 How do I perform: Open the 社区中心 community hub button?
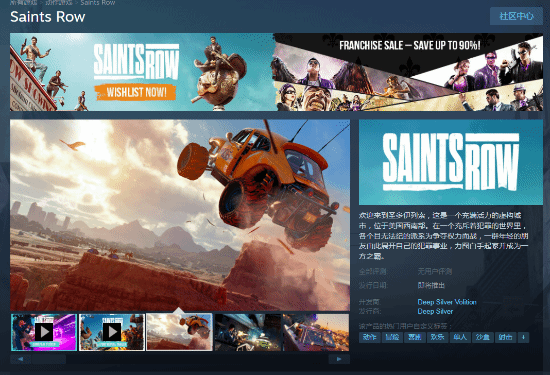tap(516, 16)
